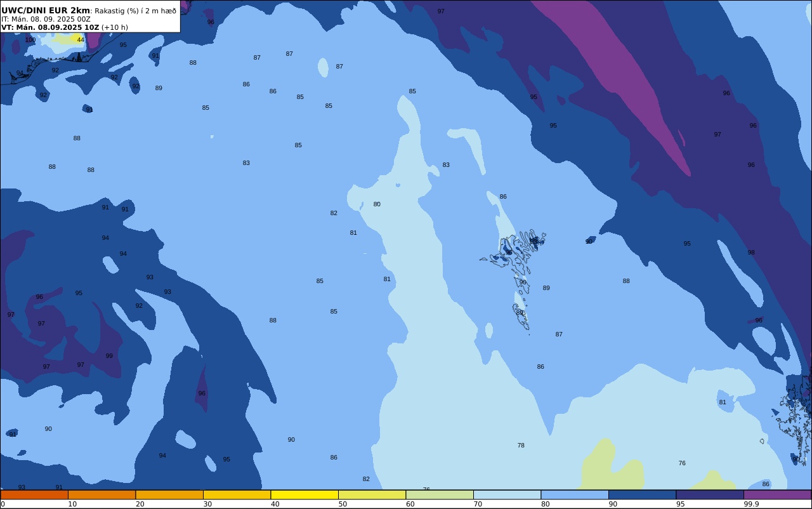Image resolution: width=812 pixels, height=509 pixels.
Task: Click the "100" humidity value on map
Action: tap(30, 40)
